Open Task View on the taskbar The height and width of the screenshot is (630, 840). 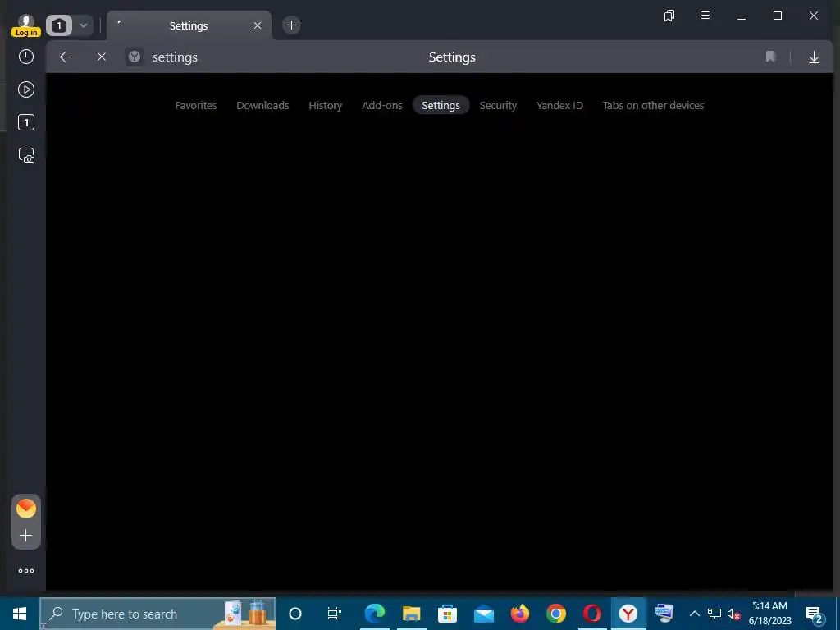335,614
